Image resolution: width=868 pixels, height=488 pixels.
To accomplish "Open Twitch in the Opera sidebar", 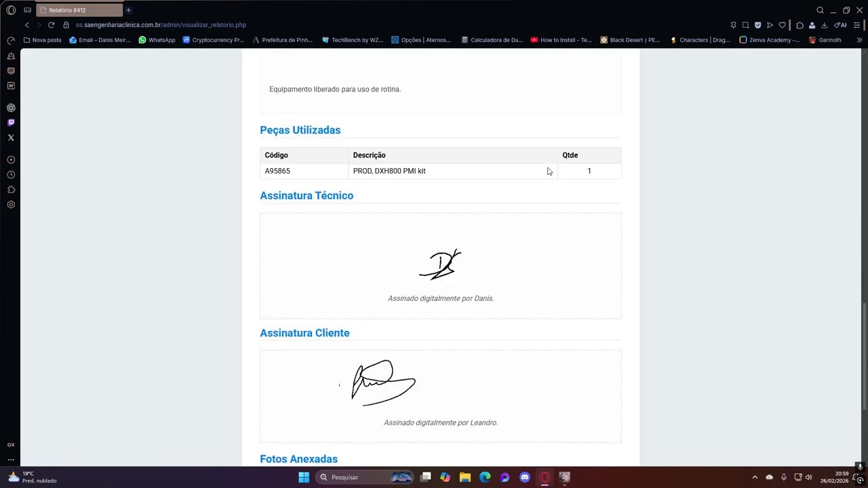I will [x=11, y=123].
